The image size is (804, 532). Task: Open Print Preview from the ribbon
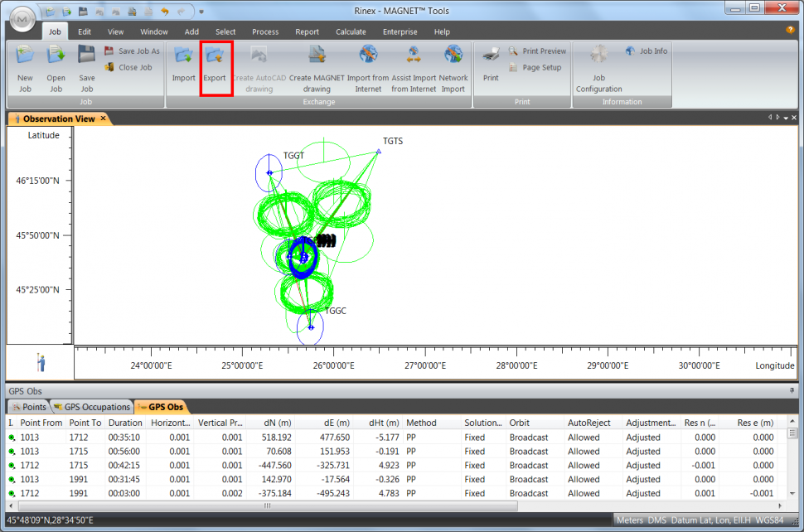(537, 51)
